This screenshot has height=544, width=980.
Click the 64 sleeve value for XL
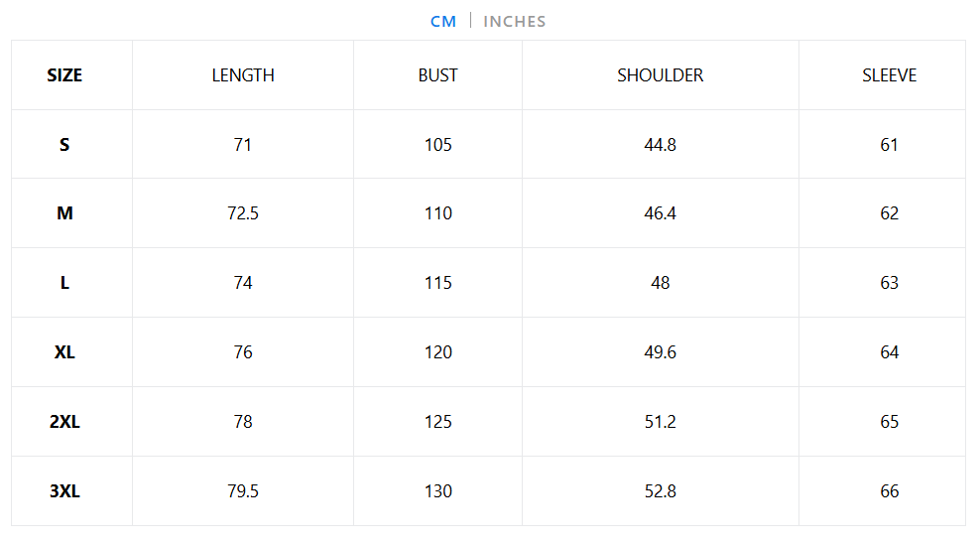[x=889, y=352]
